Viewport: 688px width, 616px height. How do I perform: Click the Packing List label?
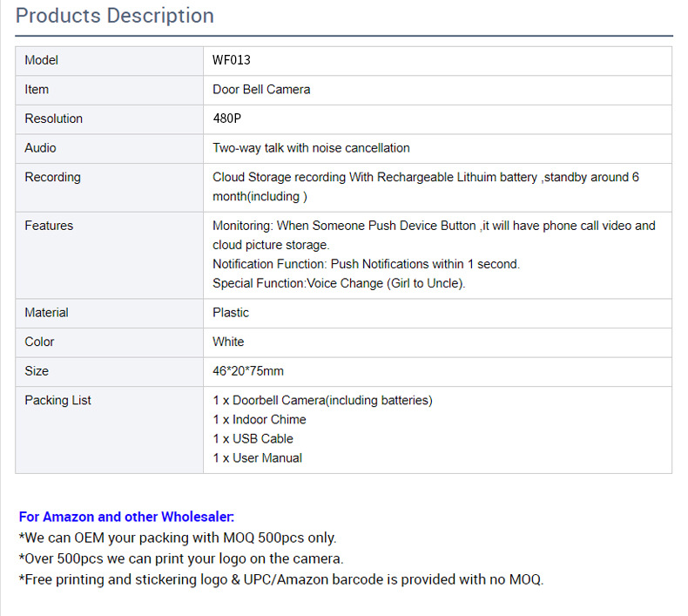click(x=57, y=401)
